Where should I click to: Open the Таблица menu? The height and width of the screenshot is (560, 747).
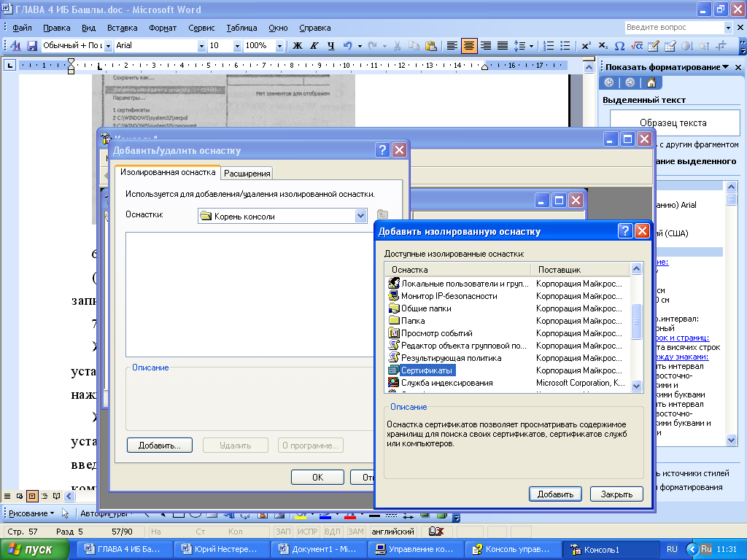(x=241, y=28)
